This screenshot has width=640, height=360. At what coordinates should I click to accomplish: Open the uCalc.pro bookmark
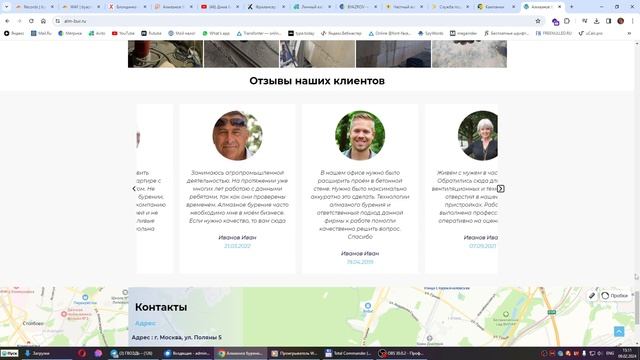click(591, 33)
